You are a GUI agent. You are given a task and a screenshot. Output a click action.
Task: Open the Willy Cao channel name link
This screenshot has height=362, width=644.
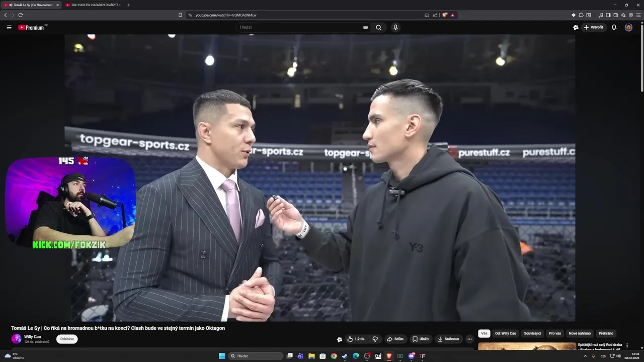click(33, 337)
